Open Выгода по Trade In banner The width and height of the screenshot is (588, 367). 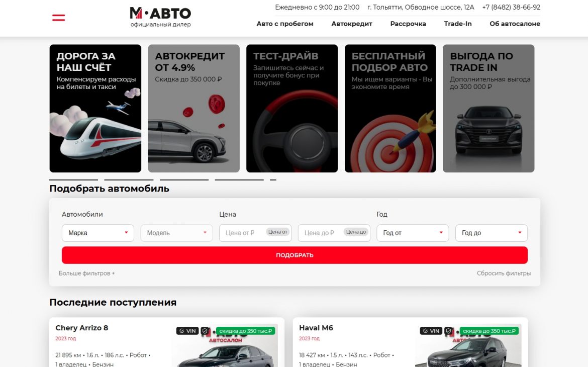[488, 109]
